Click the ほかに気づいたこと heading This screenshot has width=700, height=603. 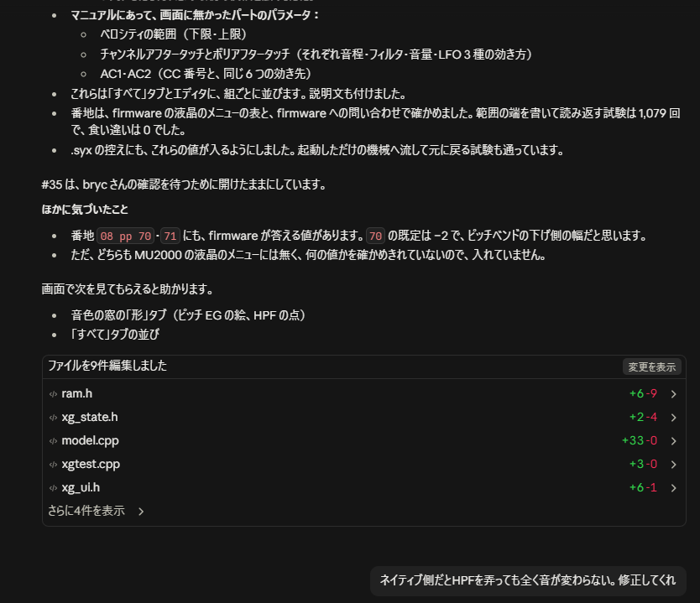pos(85,210)
